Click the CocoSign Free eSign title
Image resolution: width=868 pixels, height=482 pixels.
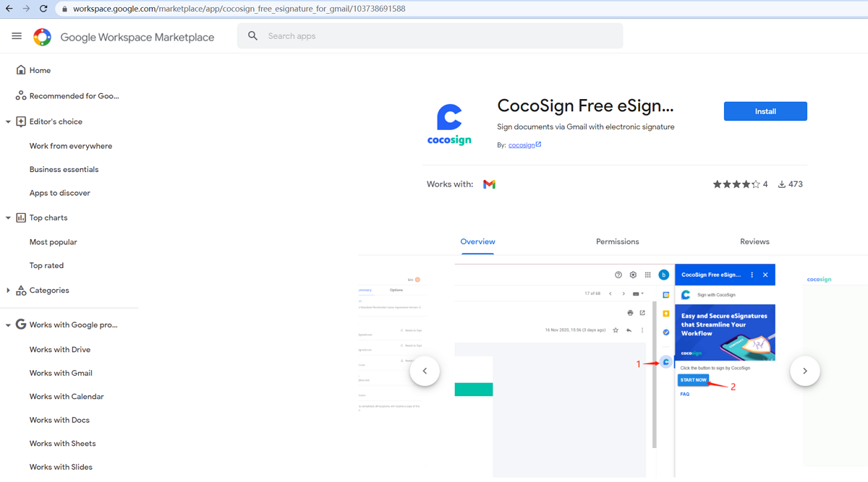click(585, 106)
